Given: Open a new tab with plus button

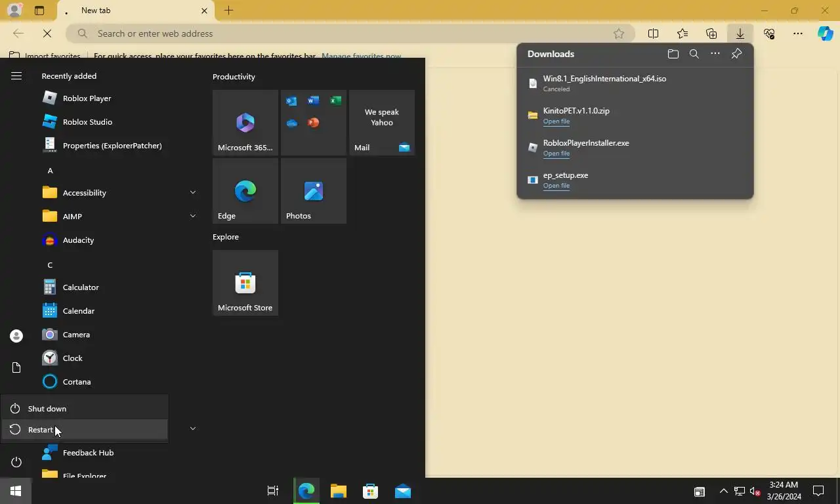Looking at the screenshot, I should 228,10.
